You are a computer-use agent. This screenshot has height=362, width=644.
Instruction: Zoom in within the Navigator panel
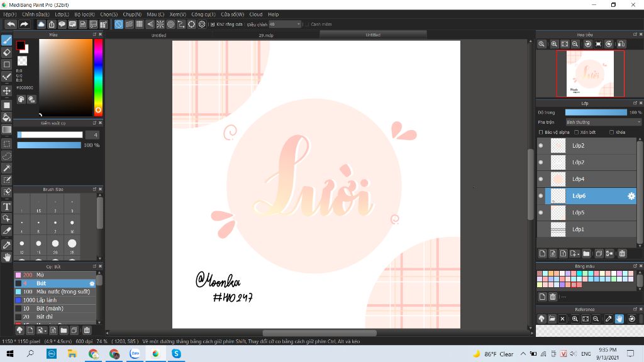tap(554, 44)
